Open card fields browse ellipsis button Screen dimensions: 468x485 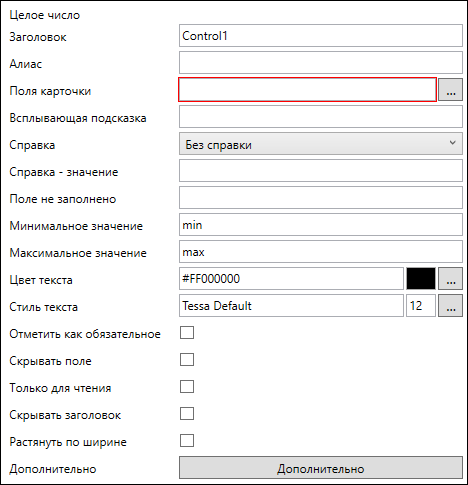click(450, 89)
